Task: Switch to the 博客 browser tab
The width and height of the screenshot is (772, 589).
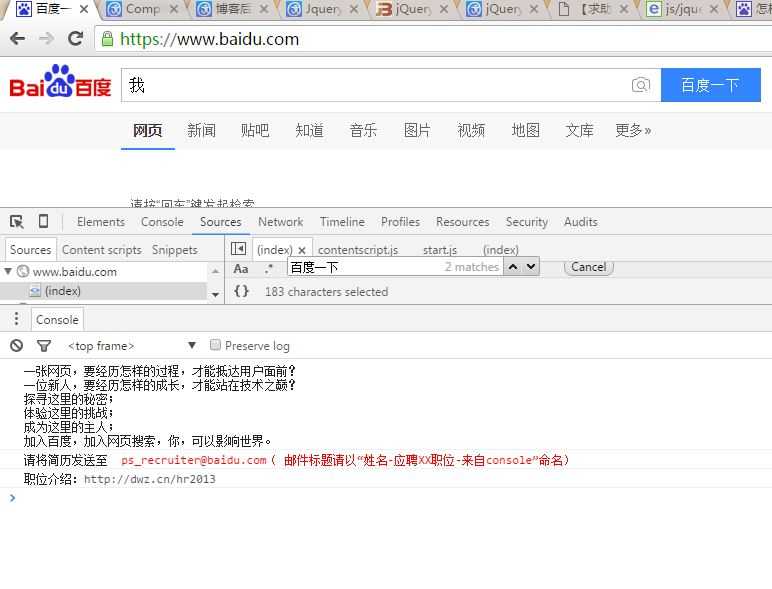Action: click(231, 9)
